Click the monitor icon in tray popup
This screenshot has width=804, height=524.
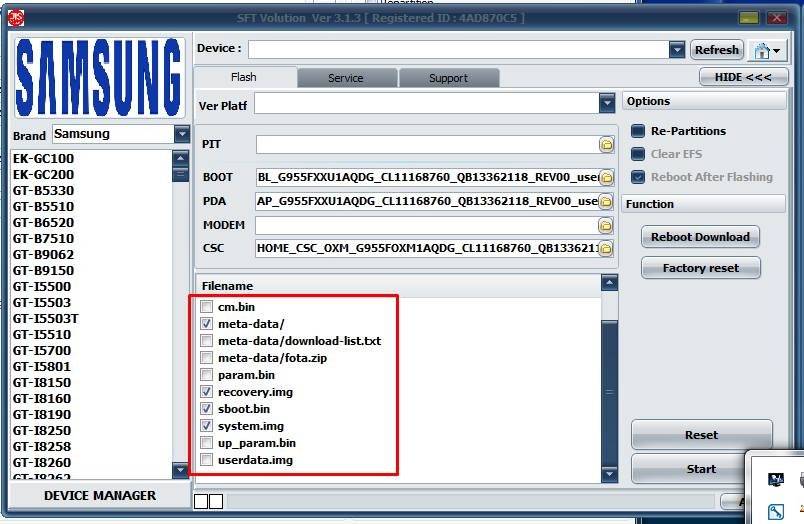(775, 480)
